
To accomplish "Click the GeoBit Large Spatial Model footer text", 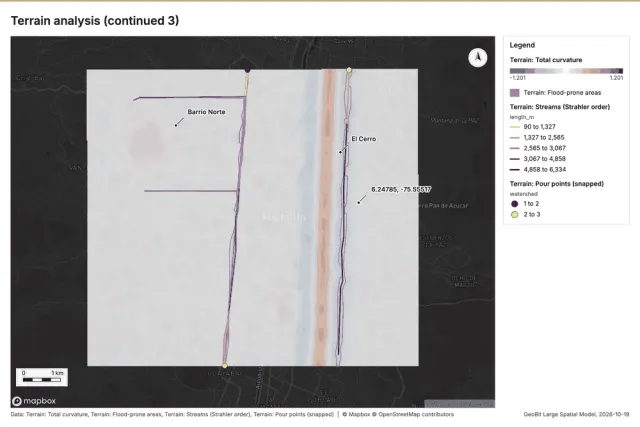I will pos(576,414).
